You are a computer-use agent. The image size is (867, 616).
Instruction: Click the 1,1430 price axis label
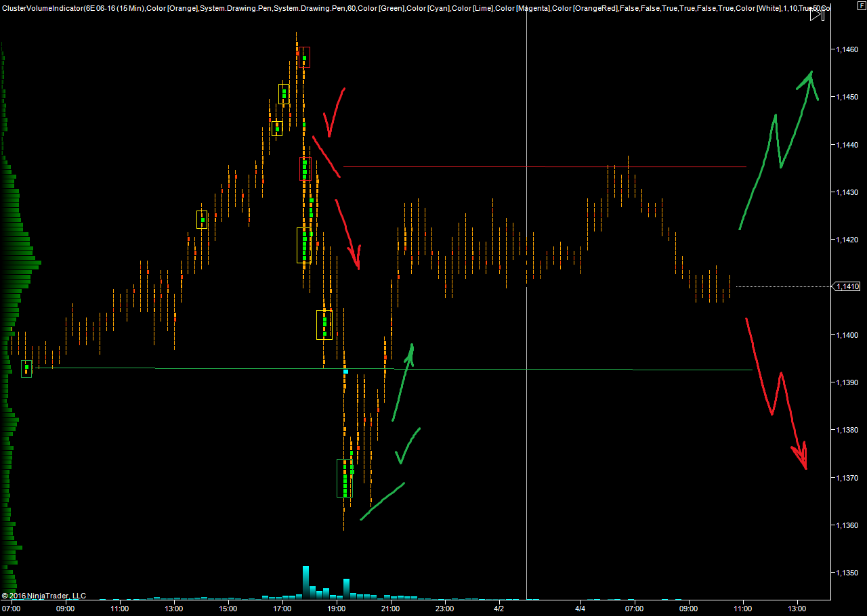[x=847, y=192]
